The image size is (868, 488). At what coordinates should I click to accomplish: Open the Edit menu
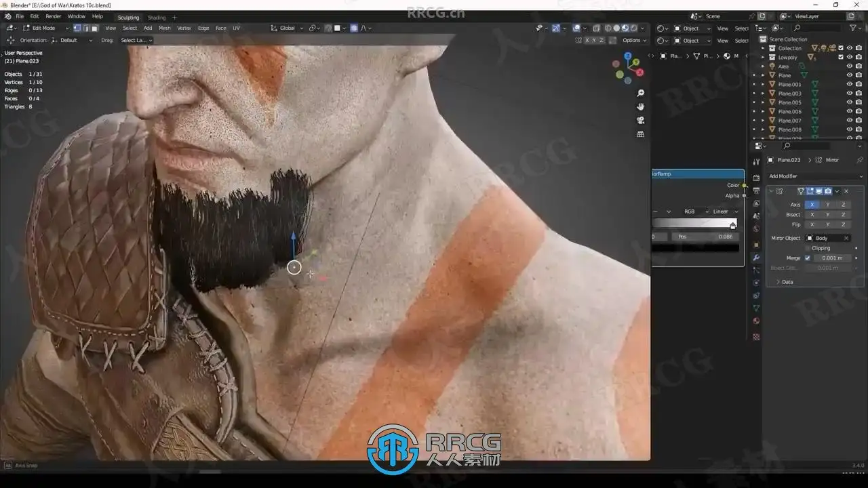click(x=35, y=16)
